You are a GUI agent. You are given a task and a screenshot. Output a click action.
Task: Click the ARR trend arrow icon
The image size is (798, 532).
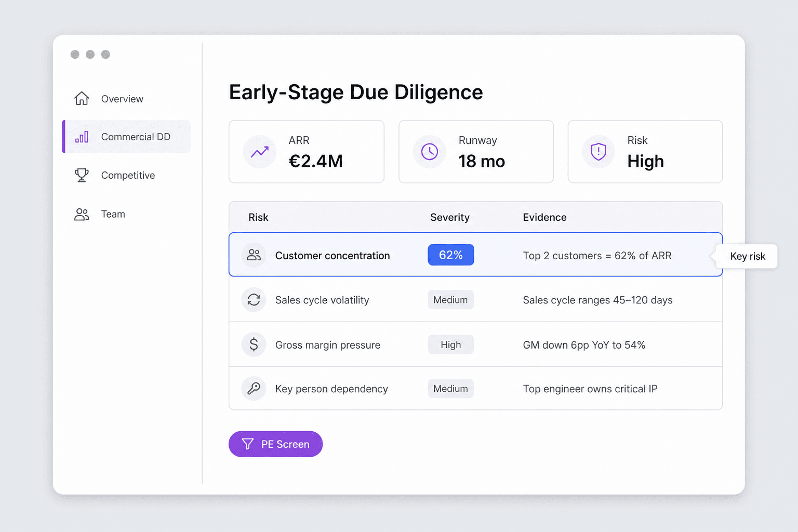pyautogui.click(x=260, y=152)
